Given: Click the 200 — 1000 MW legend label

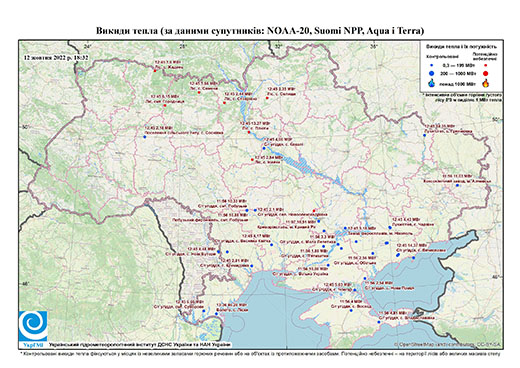Looking at the screenshot, I should coord(457,74).
